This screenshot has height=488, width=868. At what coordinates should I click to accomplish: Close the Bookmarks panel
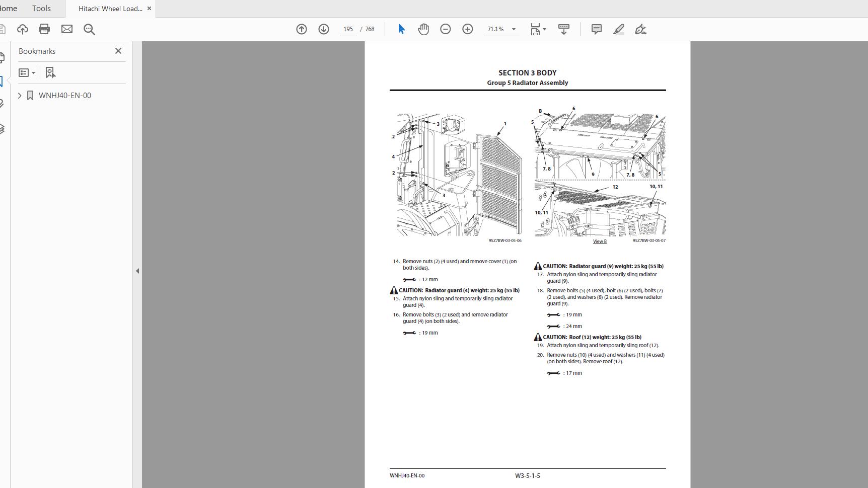118,51
